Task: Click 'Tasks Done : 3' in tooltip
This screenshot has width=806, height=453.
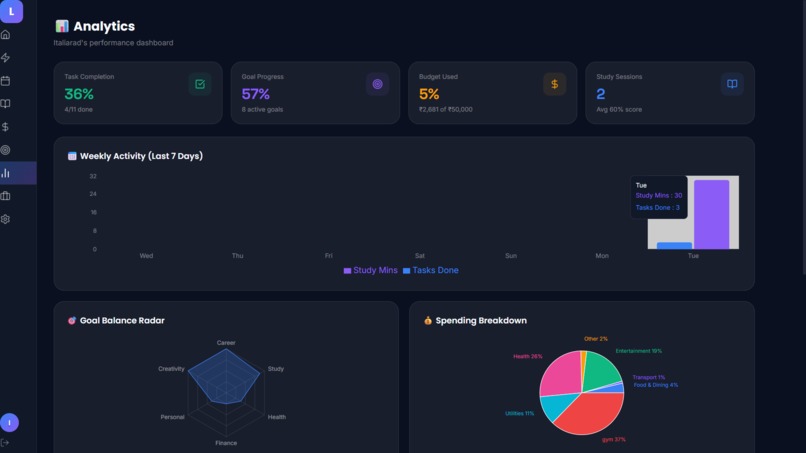Action: point(657,208)
